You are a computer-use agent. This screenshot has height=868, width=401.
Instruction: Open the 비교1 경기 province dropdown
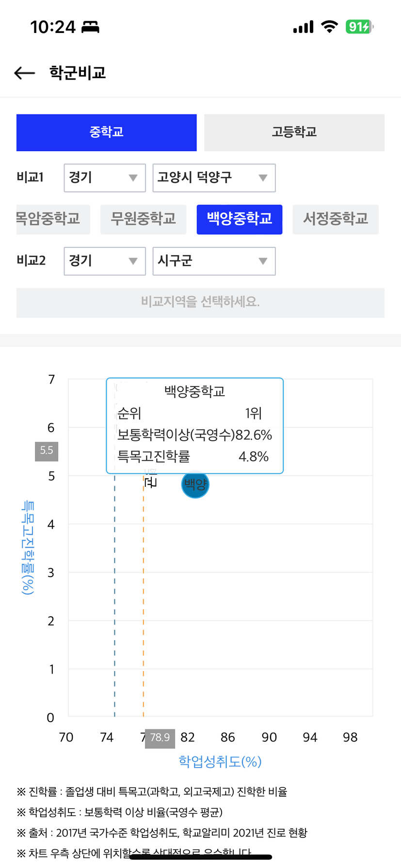[x=105, y=178]
